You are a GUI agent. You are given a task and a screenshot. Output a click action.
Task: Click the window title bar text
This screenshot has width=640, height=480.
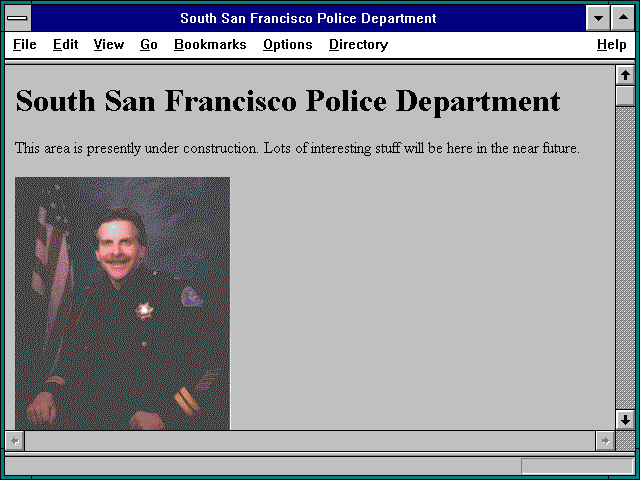click(308, 18)
